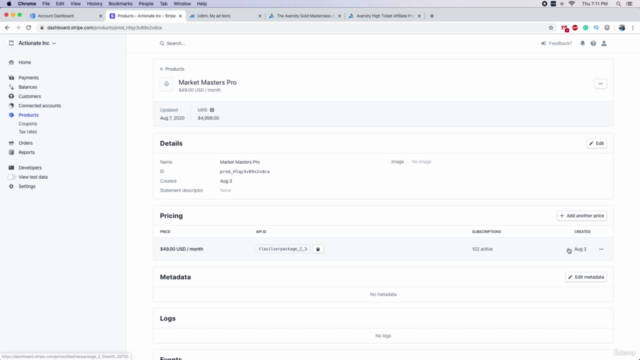Open the help question-mark icon
The width and height of the screenshot is (640, 360).
pyautogui.click(x=593, y=43)
